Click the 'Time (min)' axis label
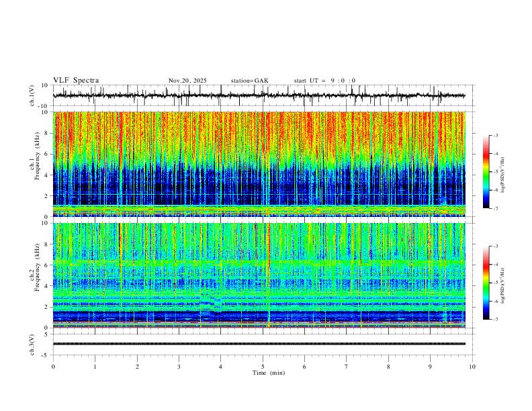This screenshot has height=411, width=532. [x=269, y=373]
